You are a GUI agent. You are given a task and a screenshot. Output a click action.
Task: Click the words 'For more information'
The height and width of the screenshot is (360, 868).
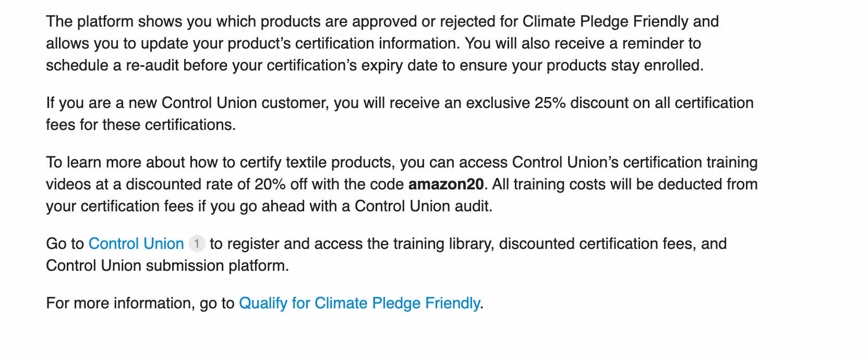pos(120,303)
